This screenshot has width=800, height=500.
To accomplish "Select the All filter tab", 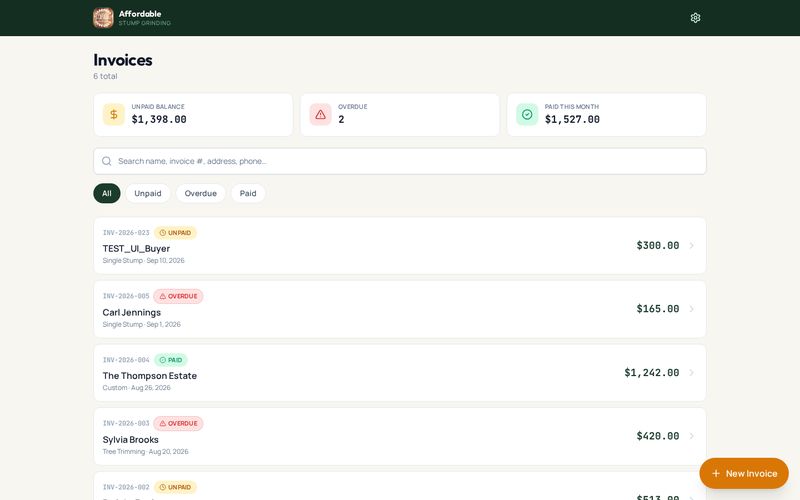I will 107,193.
